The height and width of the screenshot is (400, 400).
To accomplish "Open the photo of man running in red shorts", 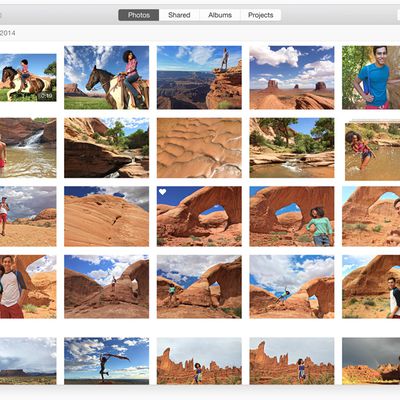I will click(28, 216).
